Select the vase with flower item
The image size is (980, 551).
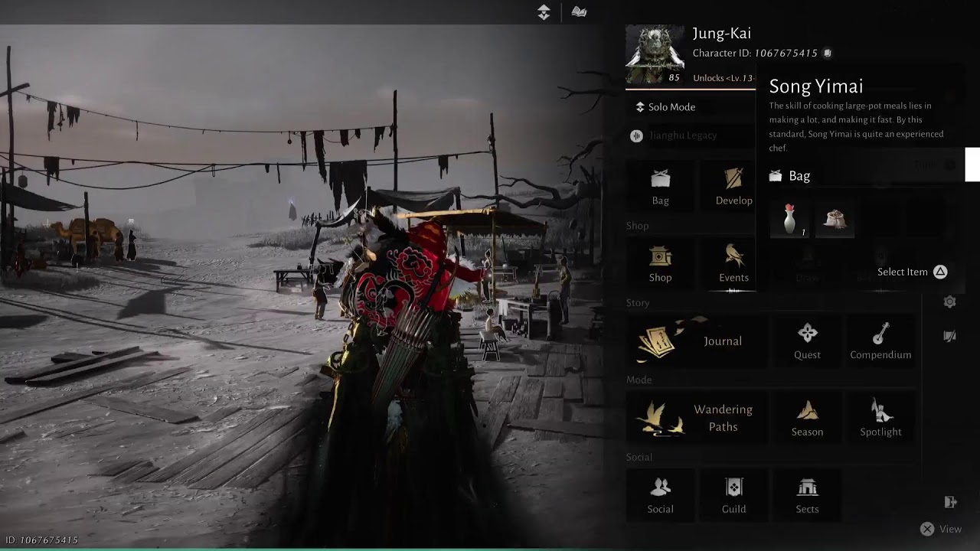tap(790, 220)
